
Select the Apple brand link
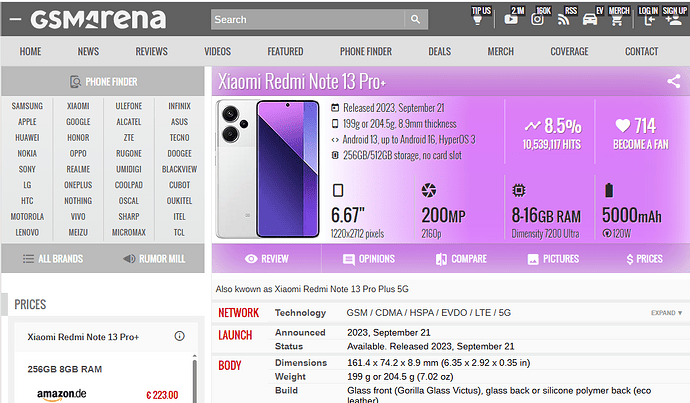[27, 122]
